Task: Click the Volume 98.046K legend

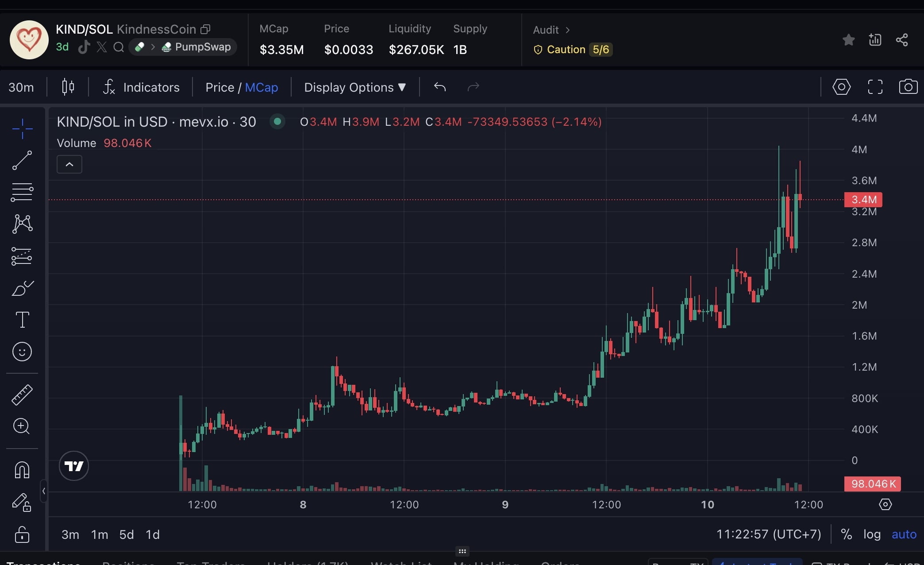Action: (104, 143)
